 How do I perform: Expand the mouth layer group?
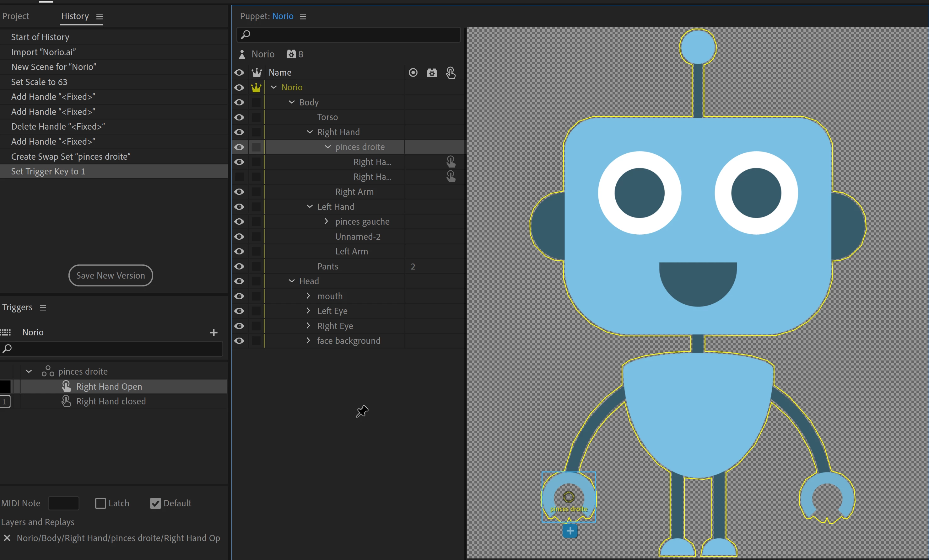coord(308,296)
